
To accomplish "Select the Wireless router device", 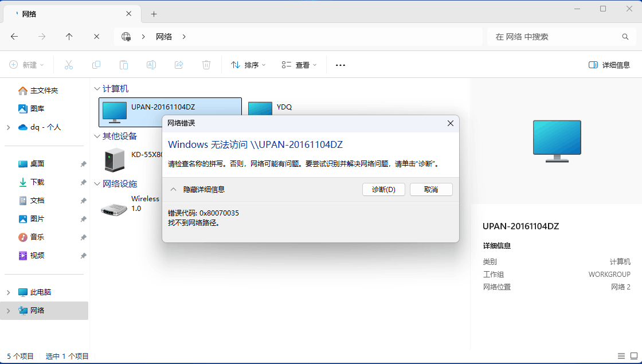I will click(114, 209).
